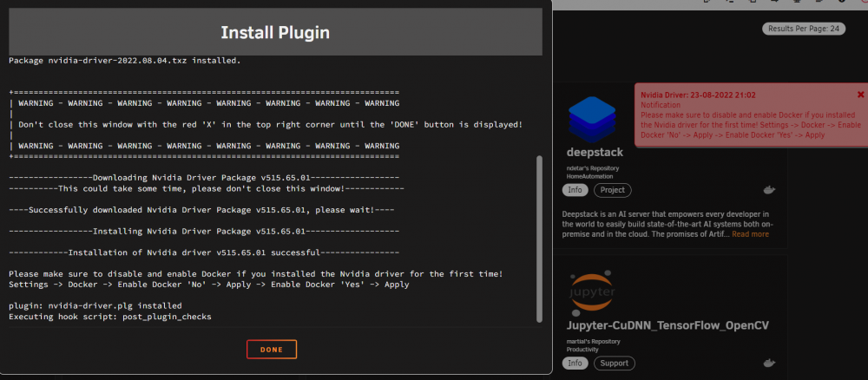Click the DONE button in Install Plugin dialog
Image resolution: width=868 pixels, height=380 pixels.
click(x=271, y=350)
